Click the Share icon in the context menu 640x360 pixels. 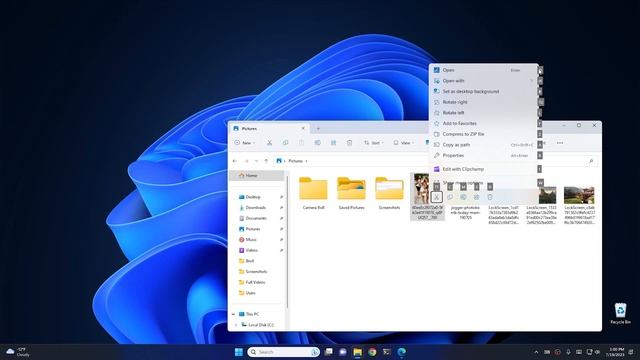coord(476,197)
